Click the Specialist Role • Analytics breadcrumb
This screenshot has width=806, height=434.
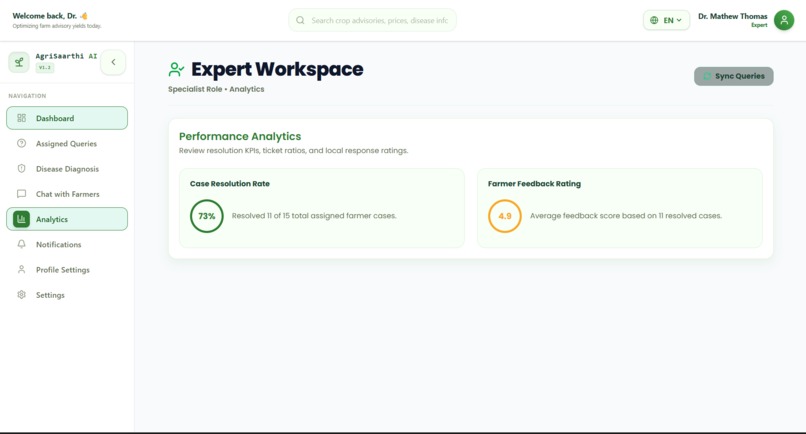pos(216,89)
